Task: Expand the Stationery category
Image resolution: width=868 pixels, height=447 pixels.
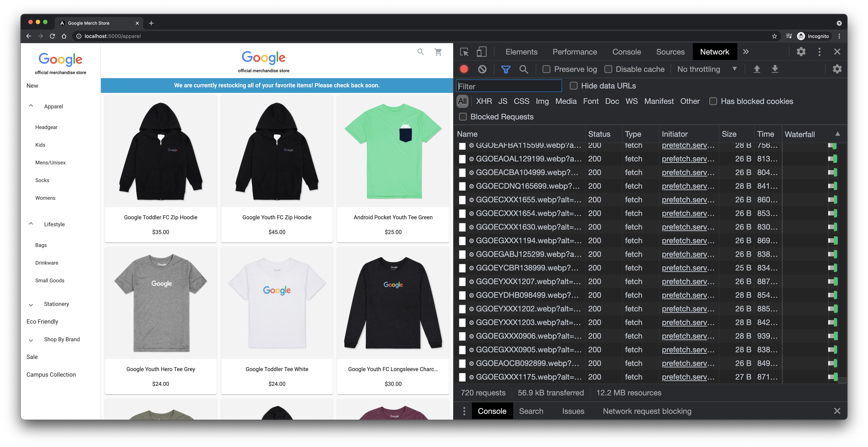Action: click(31, 305)
